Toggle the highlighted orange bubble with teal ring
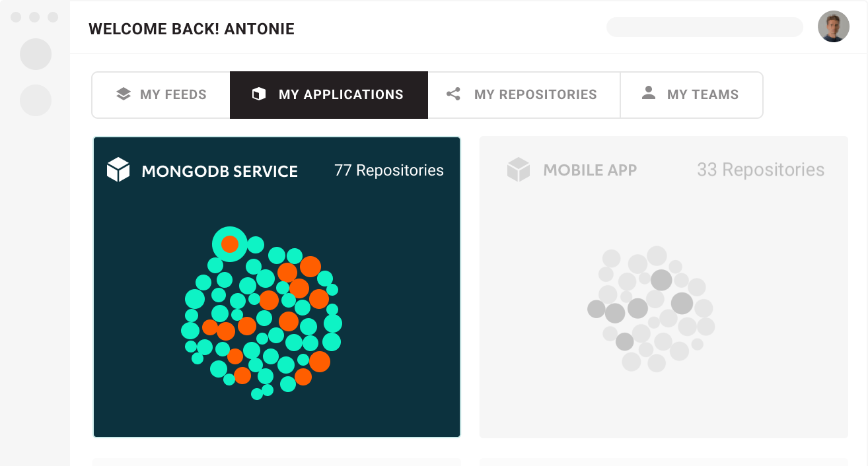This screenshot has width=868, height=466. coord(229,244)
